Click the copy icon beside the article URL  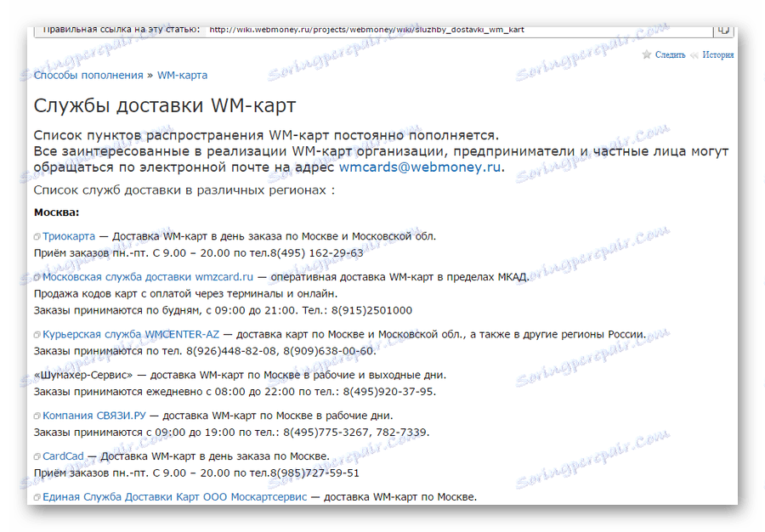pyautogui.click(x=723, y=31)
